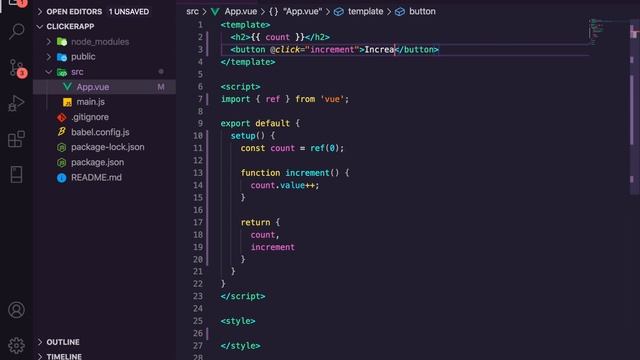Image resolution: width=640 pixels, height=360 pixels.
Task: Select src in the breadcrumb
Action: [192, 12]
